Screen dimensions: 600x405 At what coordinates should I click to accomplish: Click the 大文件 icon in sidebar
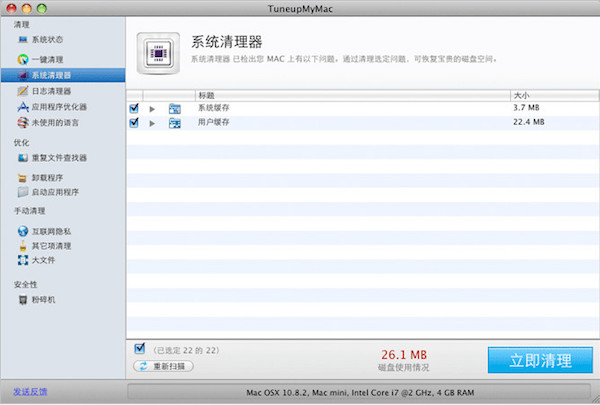(23, 260)
